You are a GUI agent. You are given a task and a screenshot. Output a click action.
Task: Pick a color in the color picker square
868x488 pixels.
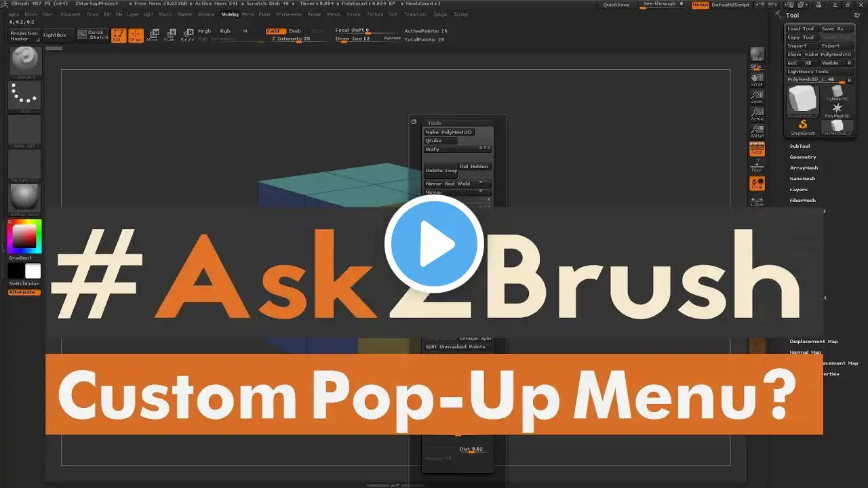tap(24, 236)
